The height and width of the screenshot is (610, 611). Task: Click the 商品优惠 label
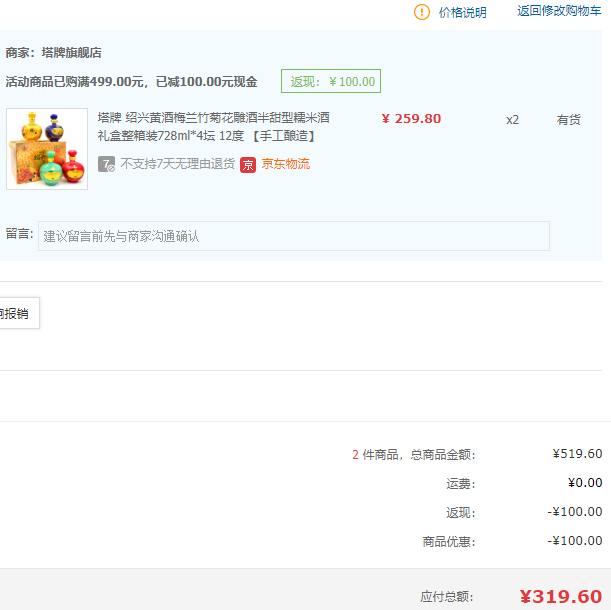click(x=449, y=541)
